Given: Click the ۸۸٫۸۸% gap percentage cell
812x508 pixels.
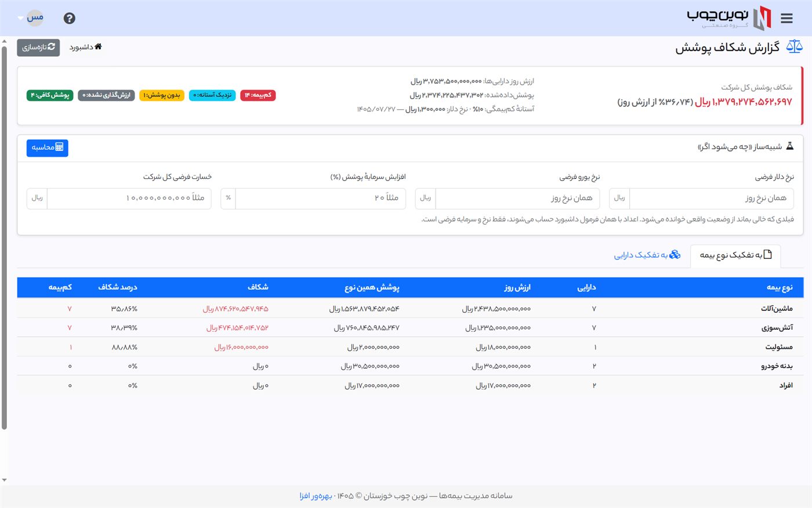Looking at the screenshot, I should (125, 347).
